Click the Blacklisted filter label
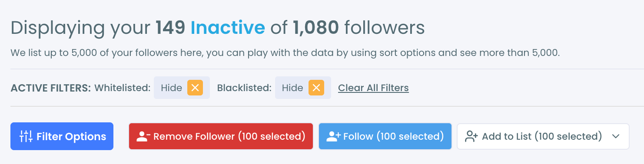This screenshot has width=644, height=164. (x=244, y=88)
